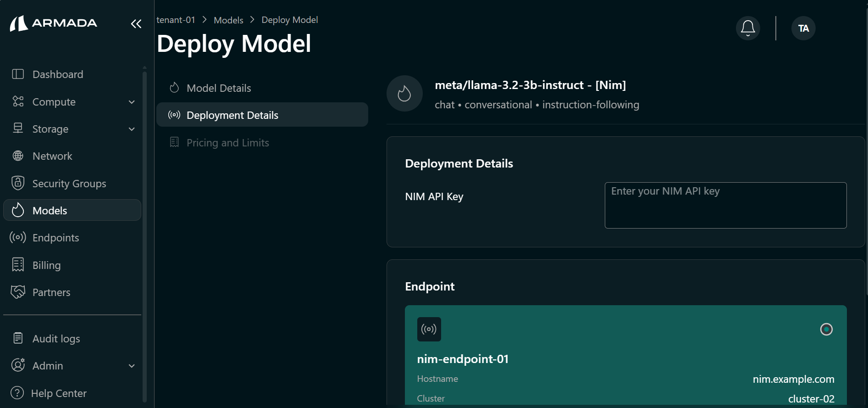Click the chat conversational tags line
This screenshot has width=868, height=408.
(537, 105)
